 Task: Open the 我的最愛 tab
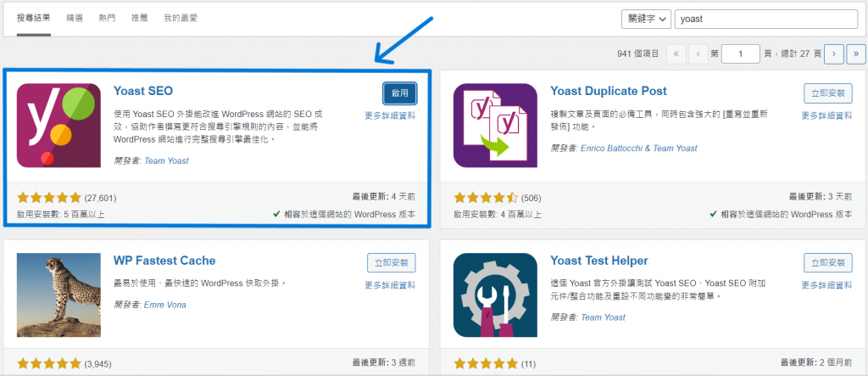181,19
